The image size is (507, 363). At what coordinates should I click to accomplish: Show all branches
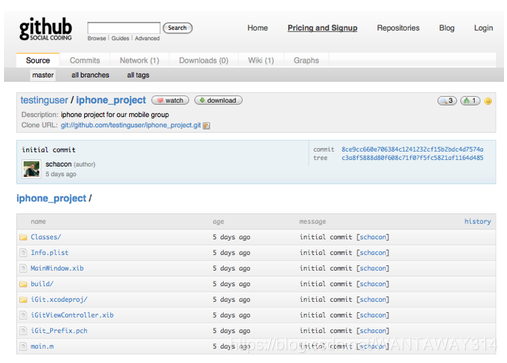click(x=90, y=75)
